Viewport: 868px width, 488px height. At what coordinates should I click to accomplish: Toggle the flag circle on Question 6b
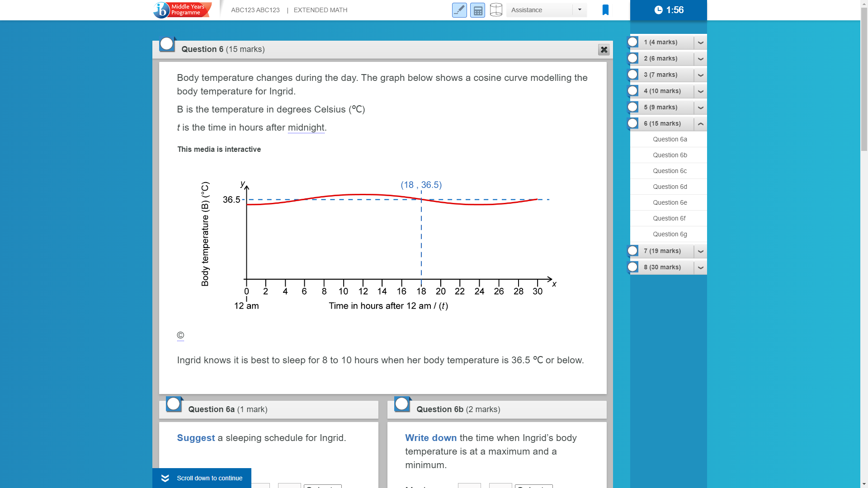coord(402,404)
